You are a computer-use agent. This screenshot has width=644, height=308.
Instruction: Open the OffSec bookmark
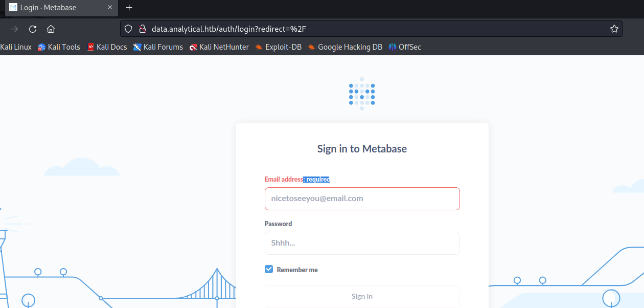405,47
